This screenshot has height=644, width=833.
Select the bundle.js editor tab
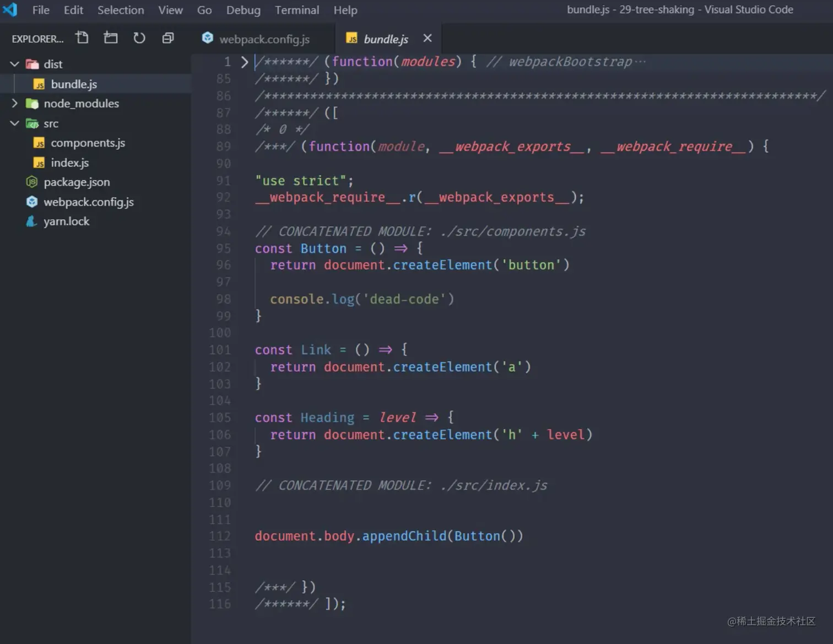click(x=388, y=39)
